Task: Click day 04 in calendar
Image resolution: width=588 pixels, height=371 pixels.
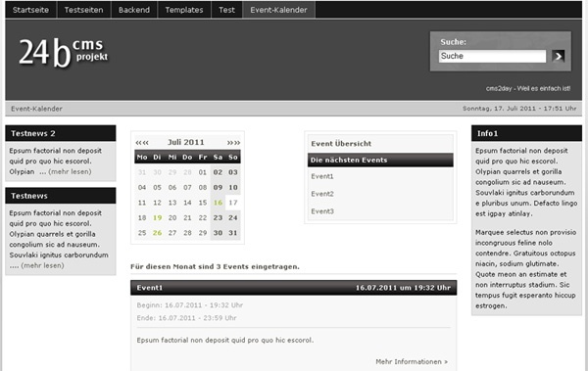Action: [x=142, y=187]
